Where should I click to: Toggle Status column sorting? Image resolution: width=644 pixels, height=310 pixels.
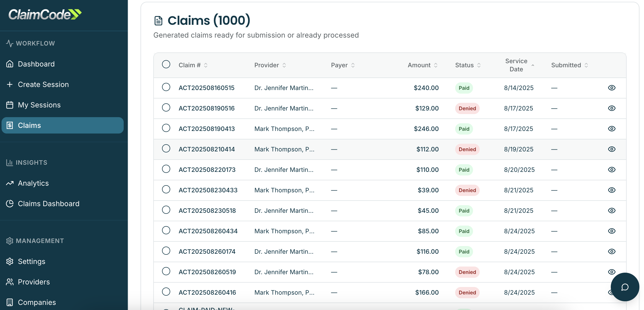pos(479,65)
